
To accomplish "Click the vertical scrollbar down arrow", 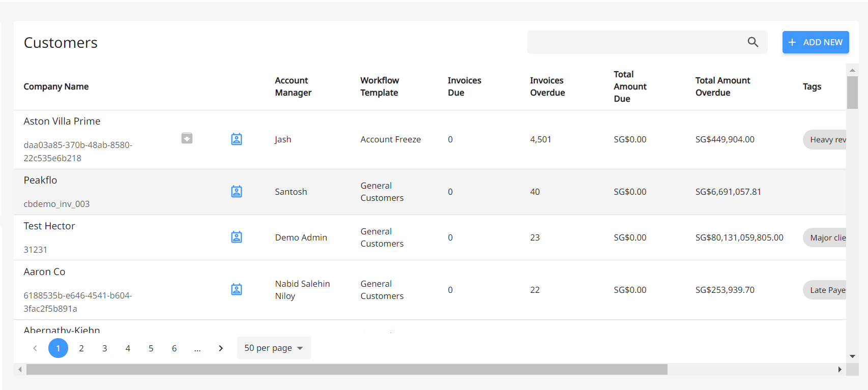I will (852, 356).
